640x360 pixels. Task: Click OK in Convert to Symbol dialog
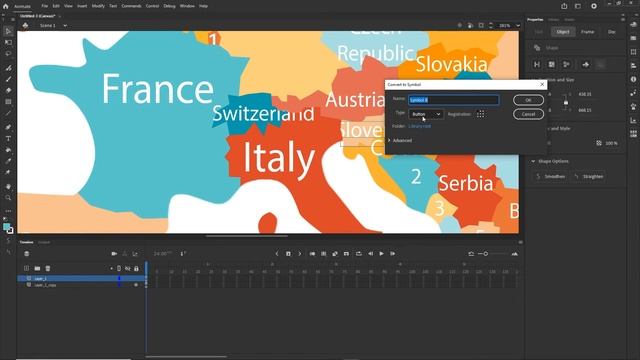(x=528, y=100)
